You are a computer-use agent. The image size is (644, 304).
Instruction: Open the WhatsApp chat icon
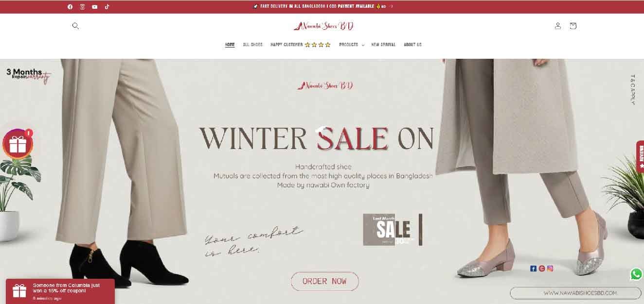tap(636, 274)
